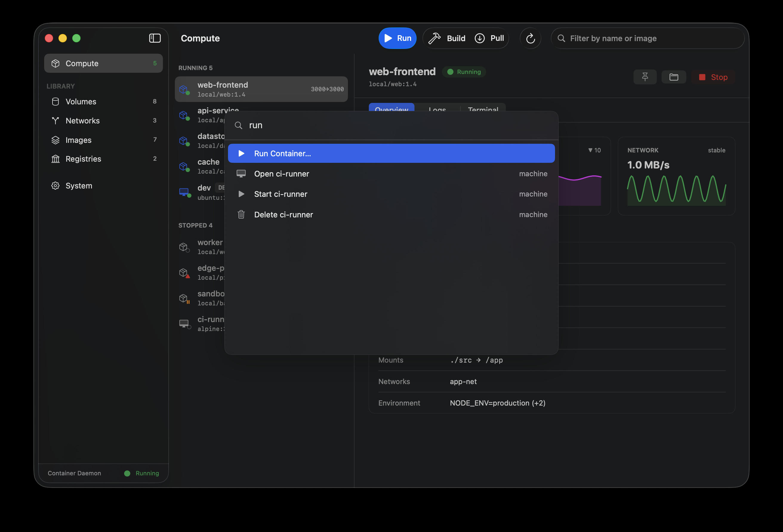The image size is (783, 532).
Task: Click the api-service container icon
Action: [184, 115]
